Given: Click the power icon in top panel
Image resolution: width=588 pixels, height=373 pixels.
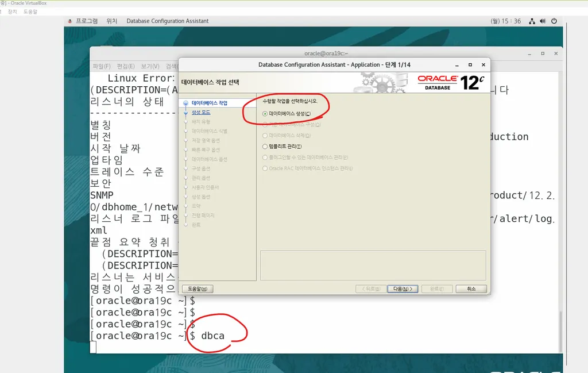Looking at the screenshot, I should tap(554, 21).
